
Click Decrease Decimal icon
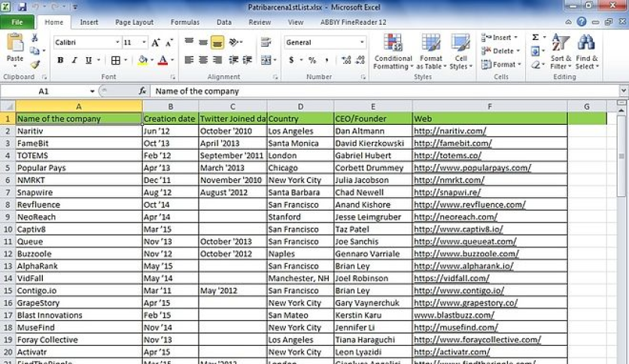(x=360, y=60)
